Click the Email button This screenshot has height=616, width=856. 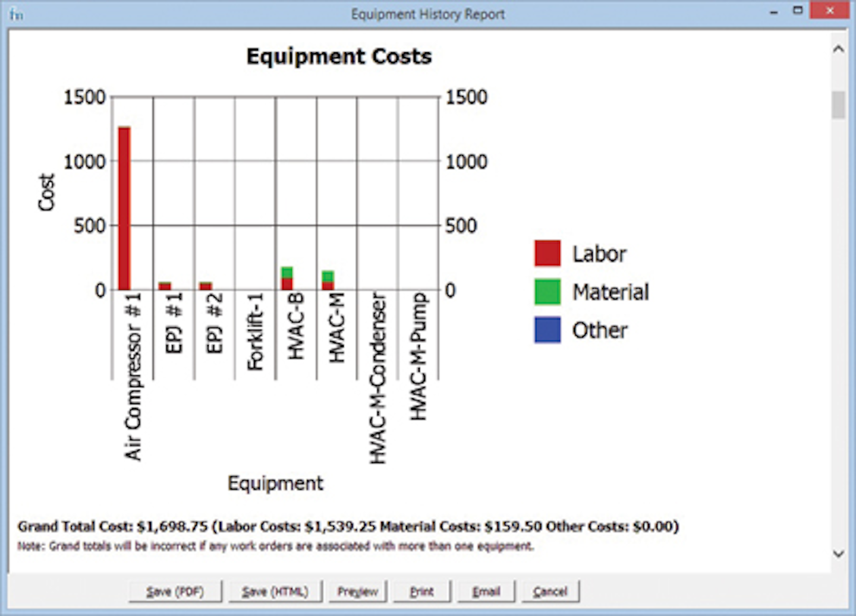(486, 591)
